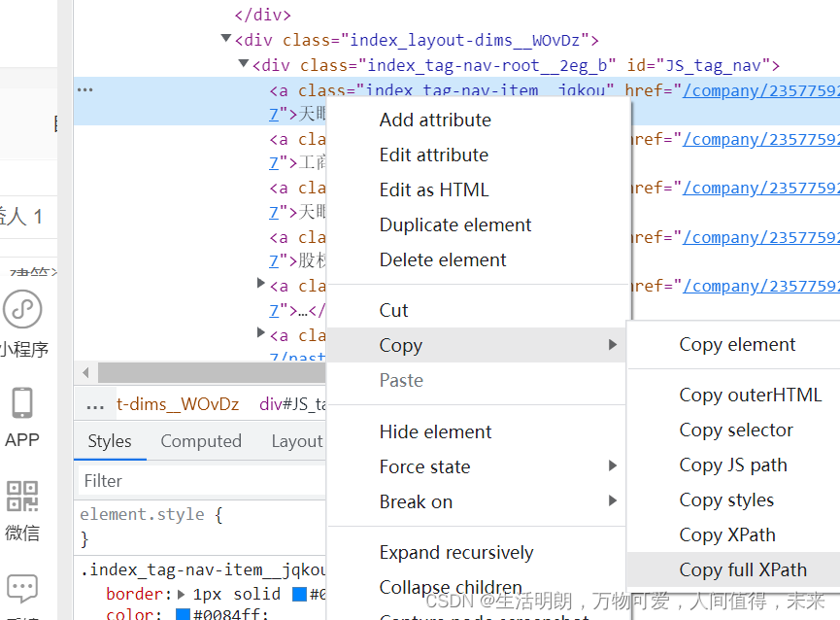
Task: Select Copy XPath
Action: pos(727,534)
